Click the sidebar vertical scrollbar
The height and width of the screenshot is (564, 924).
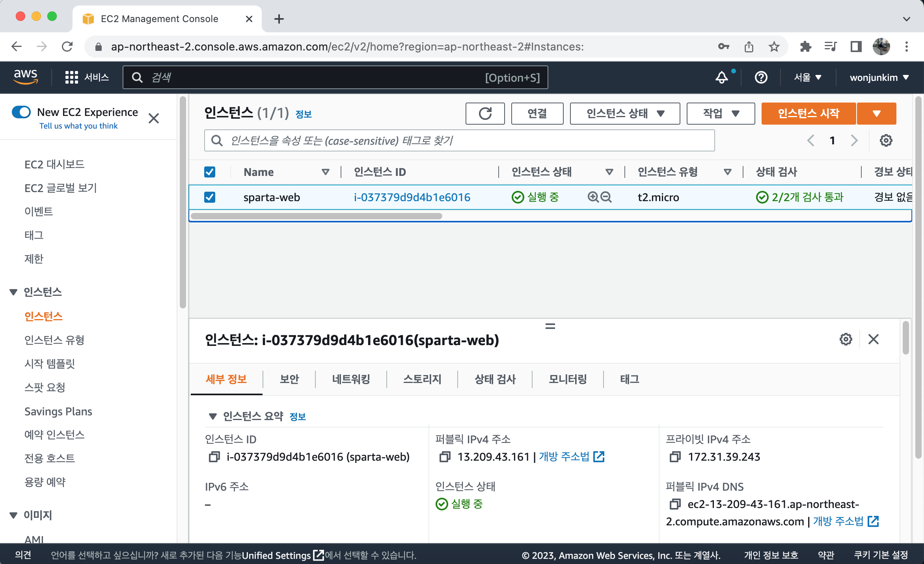(183, 202)
